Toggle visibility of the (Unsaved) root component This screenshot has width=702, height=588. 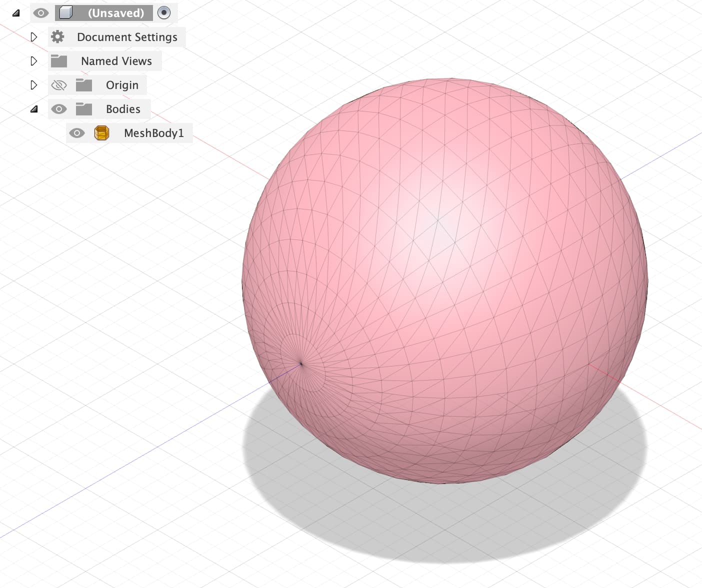coord(41,13)
